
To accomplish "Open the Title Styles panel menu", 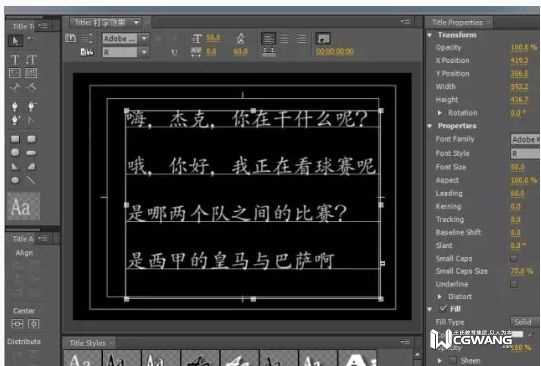I will [406, 342].
